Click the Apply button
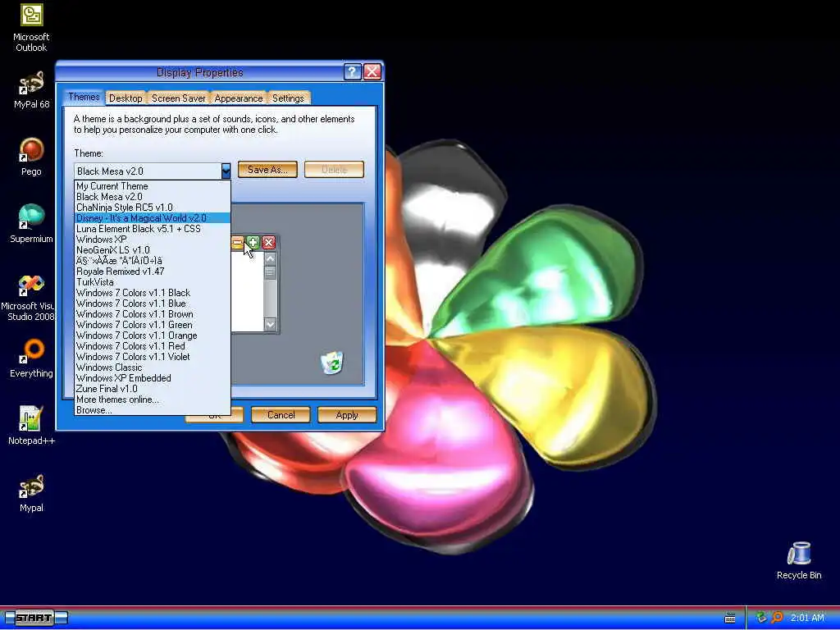The width and height of the screenshot is (840, 630). pyautogui.click(x=347, y=414)
